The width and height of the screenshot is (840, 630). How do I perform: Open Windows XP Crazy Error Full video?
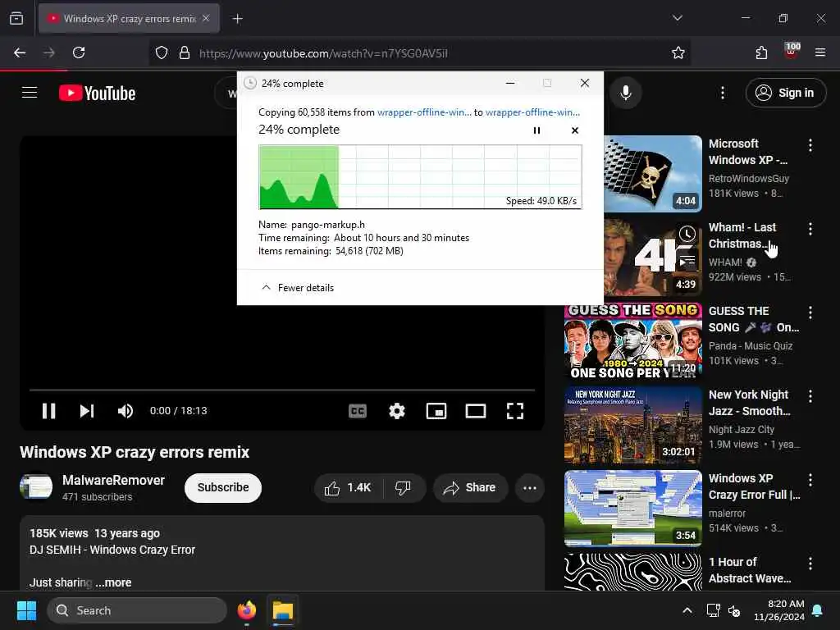click(x=632, y=509)
